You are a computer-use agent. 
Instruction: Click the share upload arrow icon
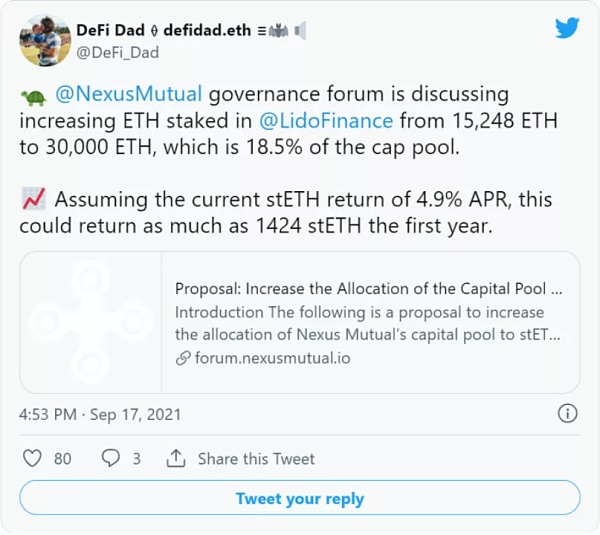click(176, 458)
